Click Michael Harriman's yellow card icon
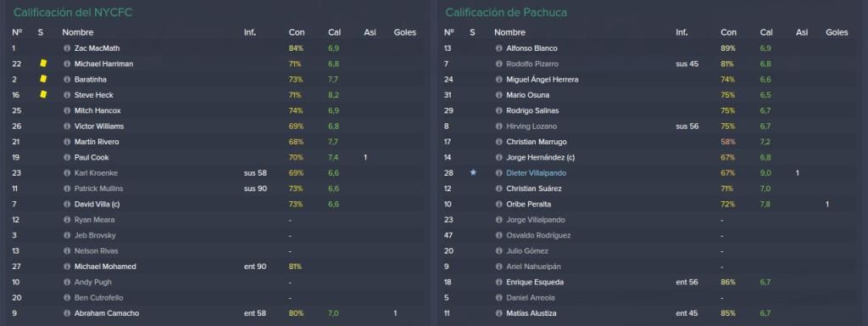This screenshot has width=868, height=326. point(43,63)
